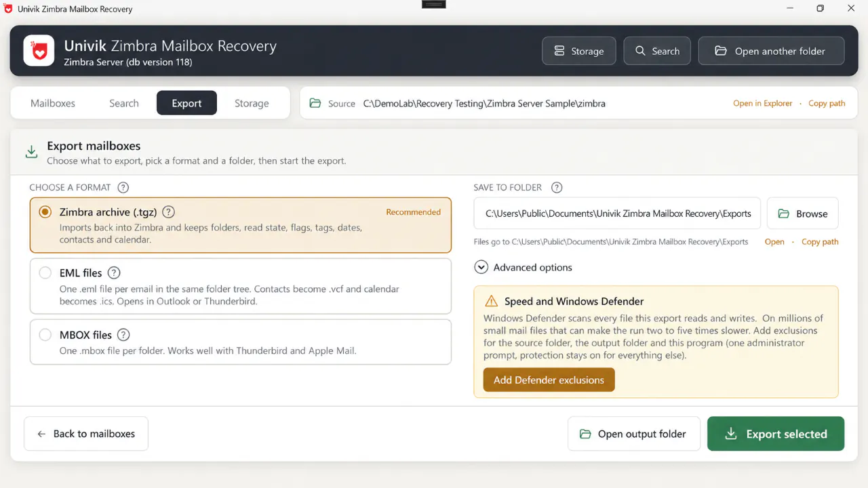Click Copy path link under the save folder field
Viewport: 868px width, 488px height.
coord(820,242)
